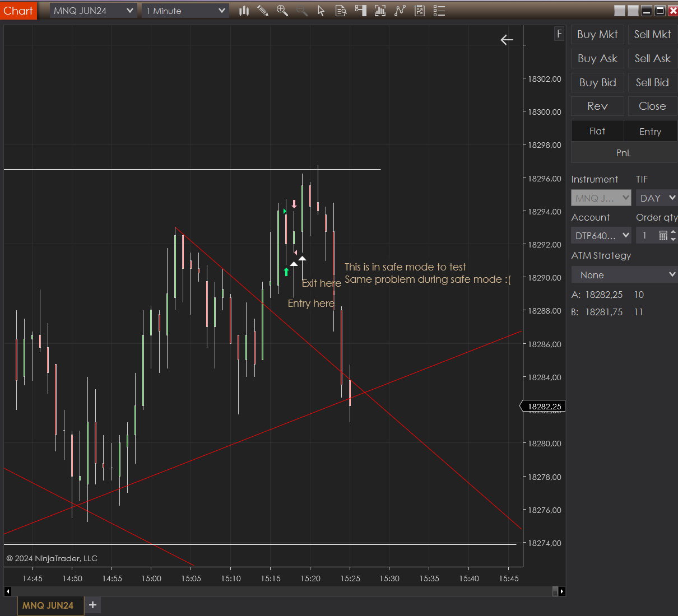Select the cursor pointer tool
The width and height of the screenshot is (678, 616).
click(321, 11)
